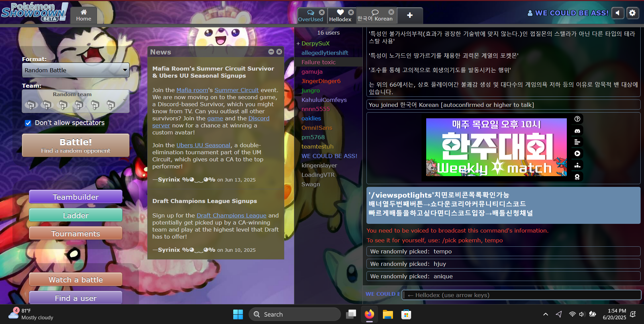The image size is (644, 324).
Task: Open Firefox from the taskbar
Action: pyautogui.click(x=369, y=314)
